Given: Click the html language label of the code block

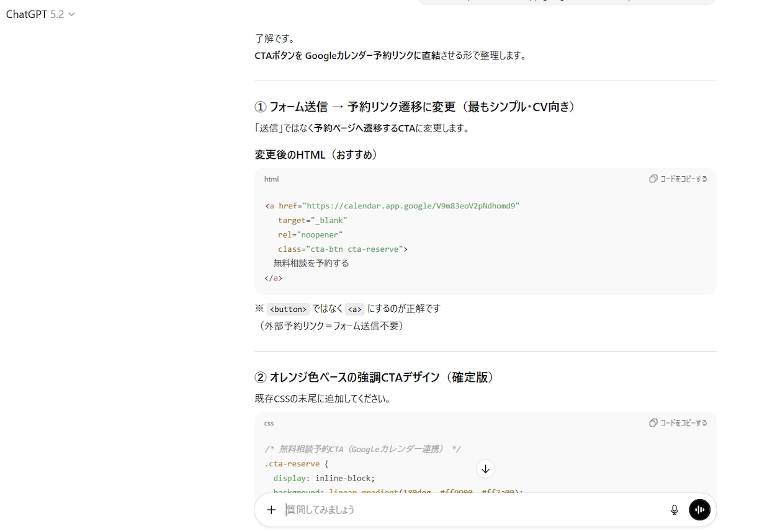Looking at the screenshot, I should 271,179.
